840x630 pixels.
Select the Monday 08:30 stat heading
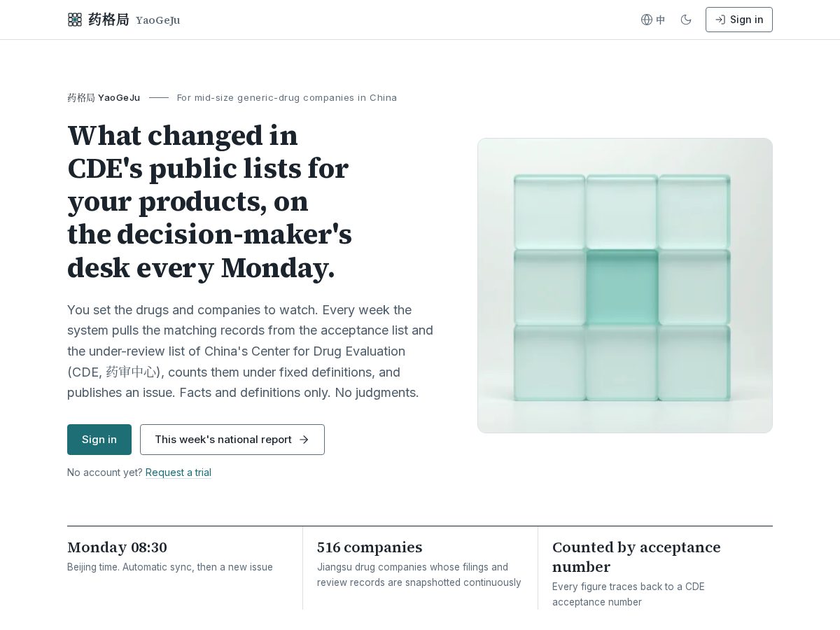(117, 547)
